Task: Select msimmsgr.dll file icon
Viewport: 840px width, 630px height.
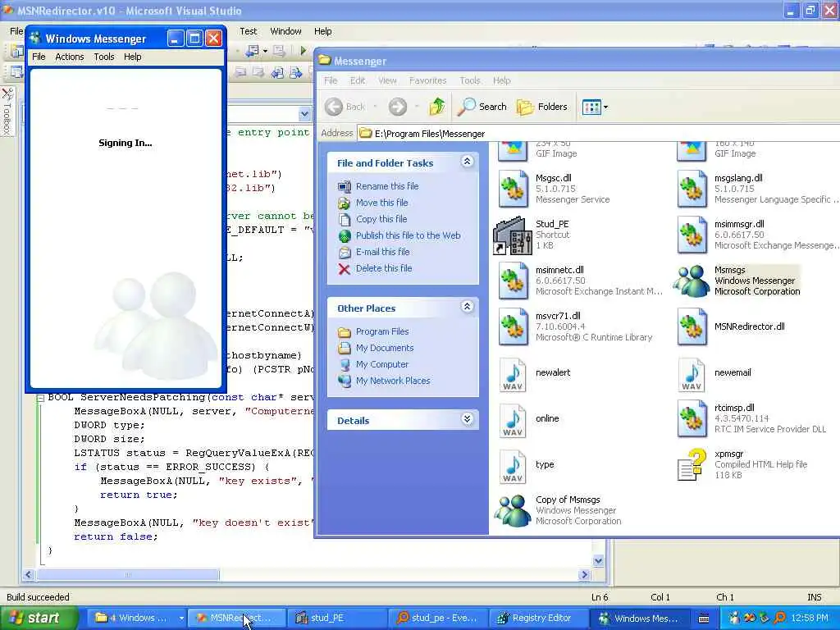Action: [x=692, y=235]
